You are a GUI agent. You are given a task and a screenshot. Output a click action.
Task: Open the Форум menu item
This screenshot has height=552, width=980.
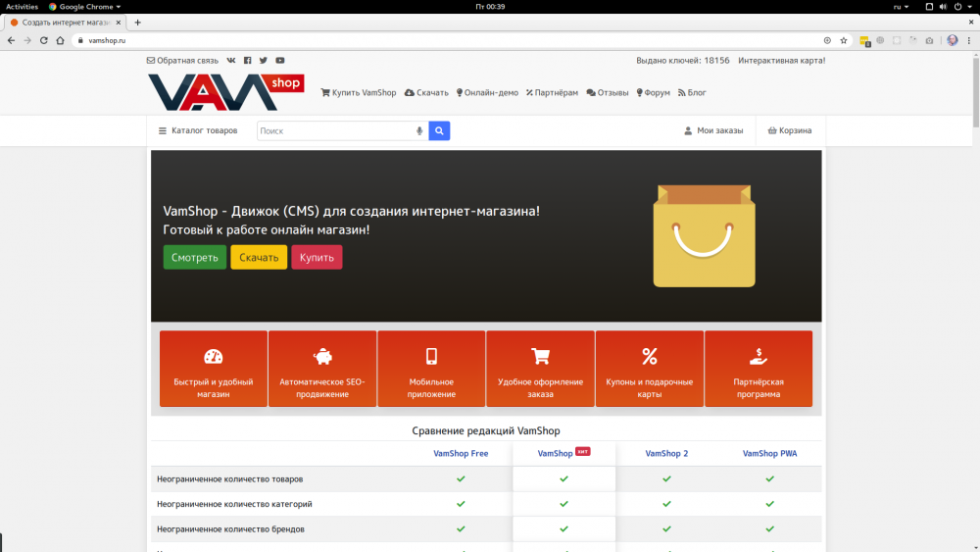[653, 92]
